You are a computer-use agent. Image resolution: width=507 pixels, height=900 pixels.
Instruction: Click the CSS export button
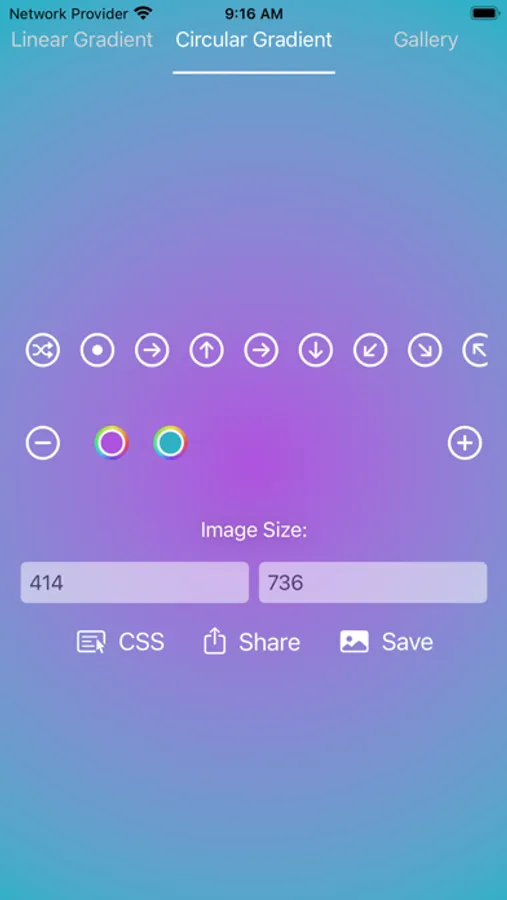(121, 642)
